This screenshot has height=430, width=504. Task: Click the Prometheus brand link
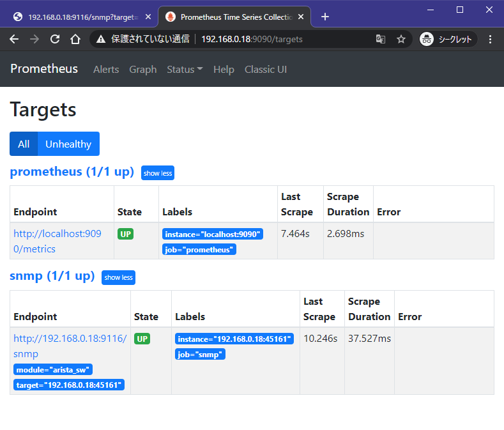(44, 69)
